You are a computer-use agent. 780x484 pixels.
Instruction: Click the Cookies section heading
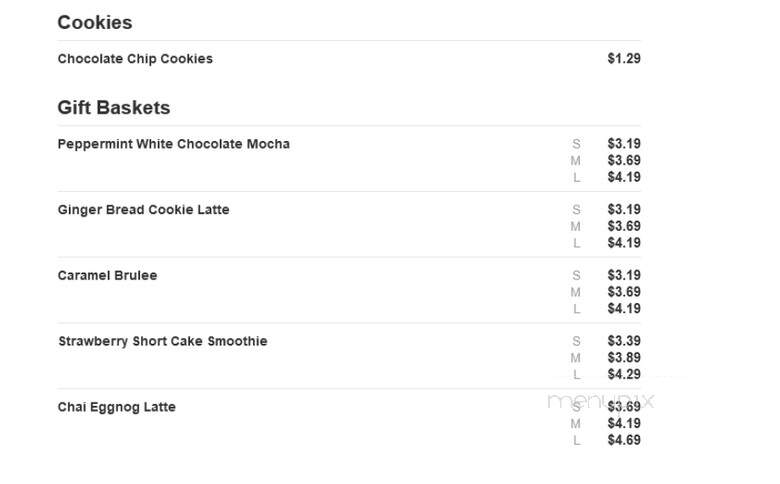(95, 22)
